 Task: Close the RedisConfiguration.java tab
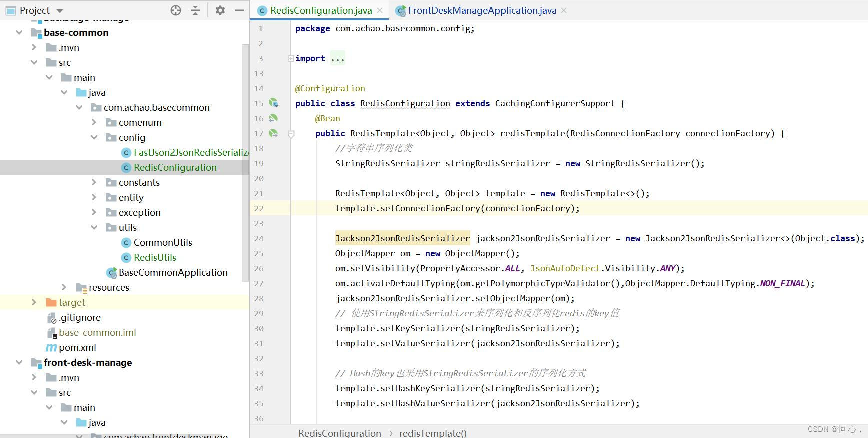380,10
